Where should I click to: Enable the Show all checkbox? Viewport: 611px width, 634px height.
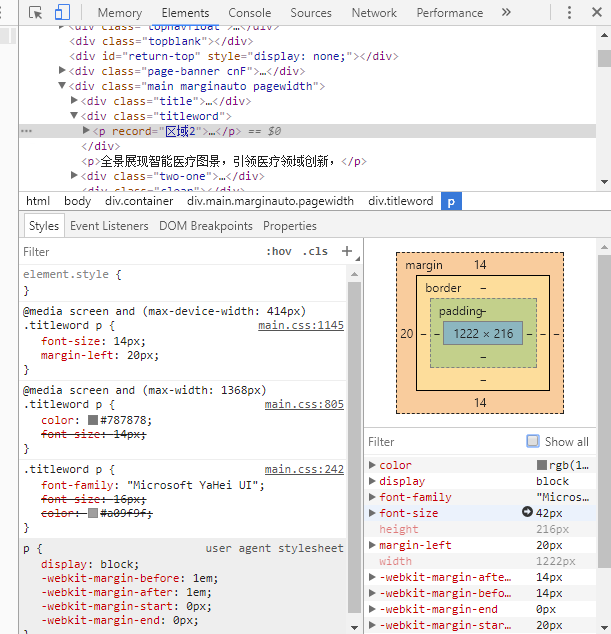coord(533,441)
